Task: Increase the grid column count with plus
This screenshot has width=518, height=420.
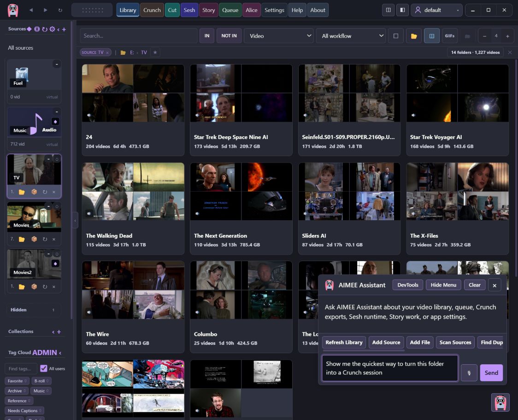Action: [x=507, y=36]
